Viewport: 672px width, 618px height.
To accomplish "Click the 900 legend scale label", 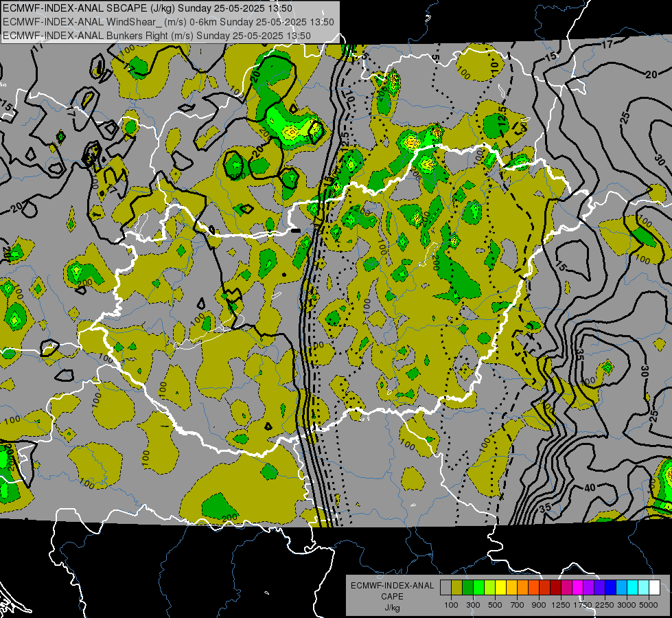I will (539, 605).
